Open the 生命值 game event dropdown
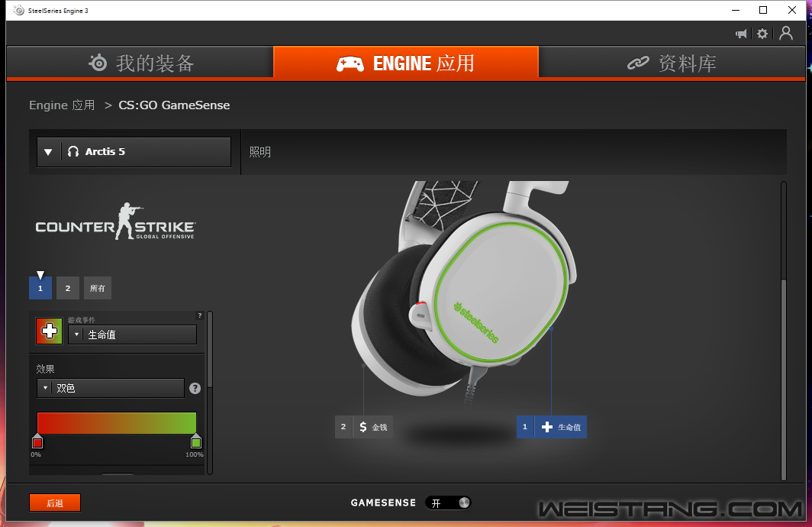 coord(133,335)
